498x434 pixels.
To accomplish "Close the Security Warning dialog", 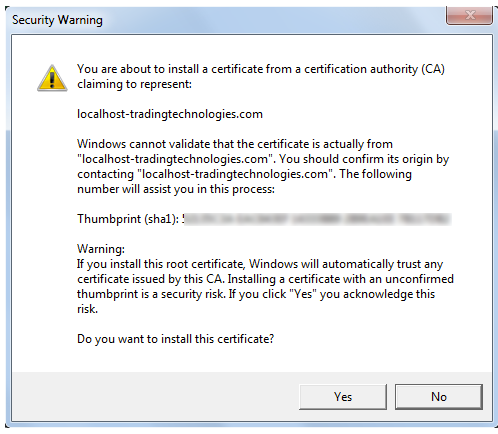I will tap(469, 15).
